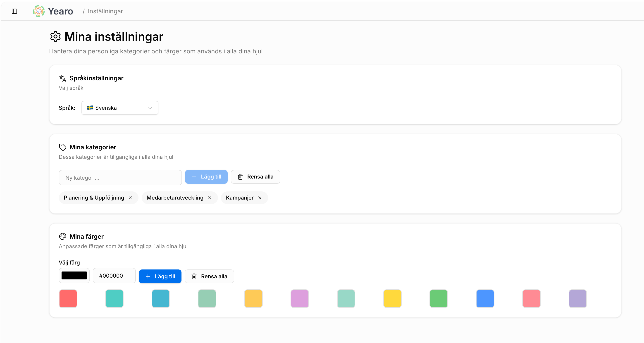This screenshot has height=343, width=644.
Task: Remove the Planering & Uppföljning category
Action: coord(130,198)
